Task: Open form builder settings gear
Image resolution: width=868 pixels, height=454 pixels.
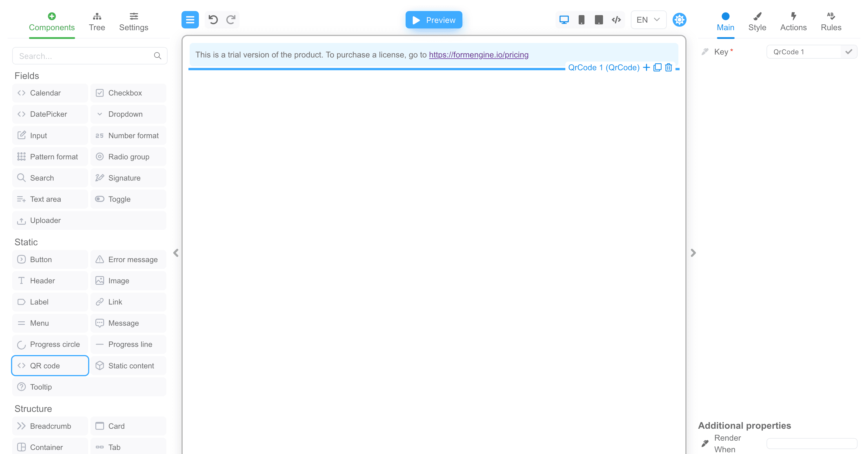Action: 680,19
